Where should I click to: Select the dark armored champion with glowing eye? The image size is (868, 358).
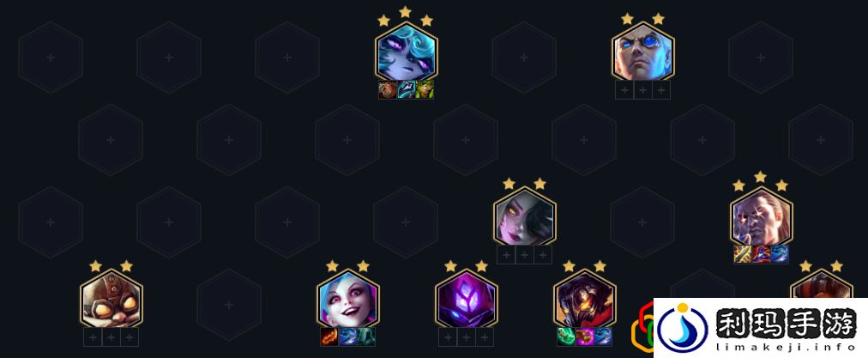tap(585, 300)
